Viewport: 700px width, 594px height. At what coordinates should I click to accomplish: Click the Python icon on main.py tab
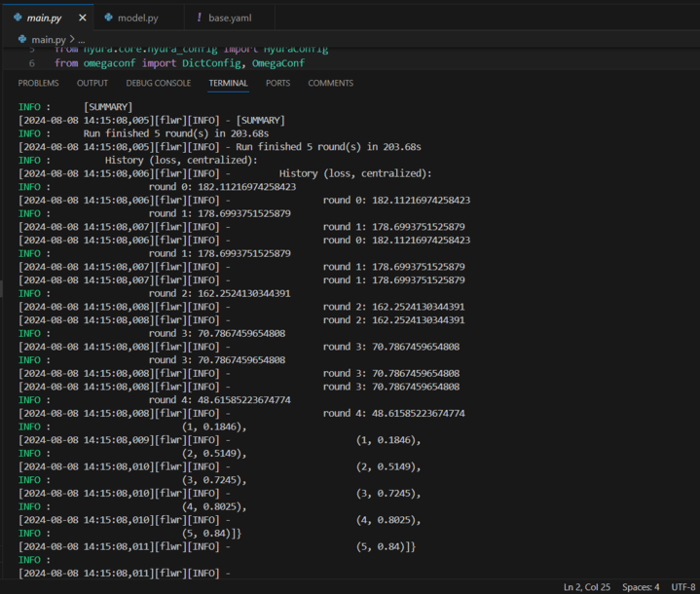tap(18, 18)
